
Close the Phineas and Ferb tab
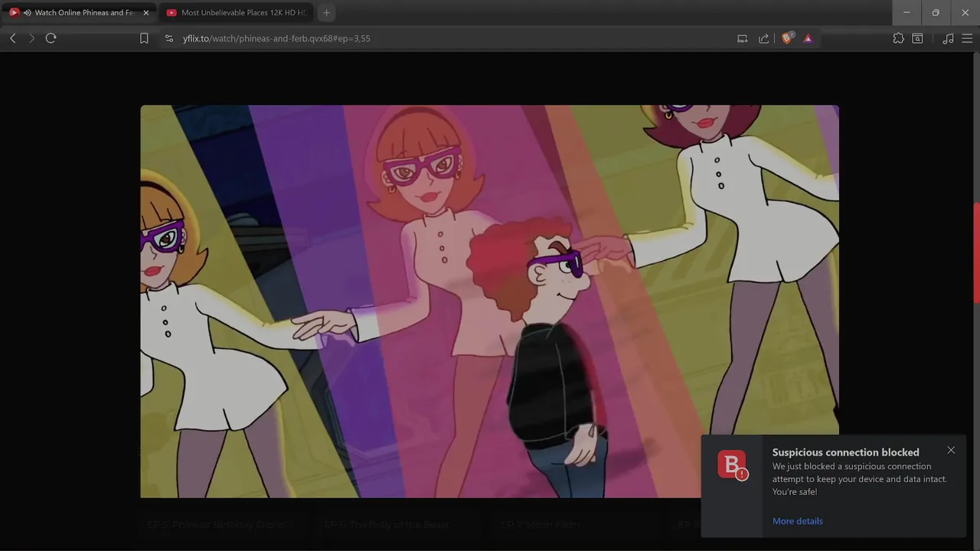(145, 12)
